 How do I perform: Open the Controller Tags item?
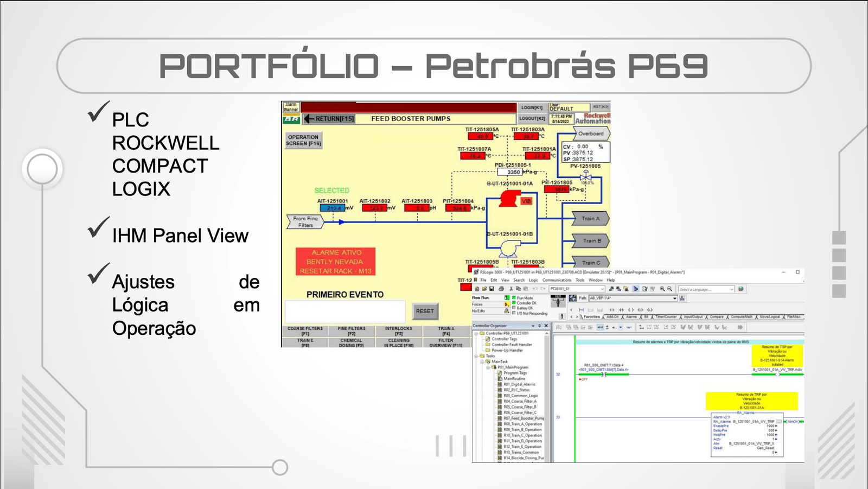[504, 339]
